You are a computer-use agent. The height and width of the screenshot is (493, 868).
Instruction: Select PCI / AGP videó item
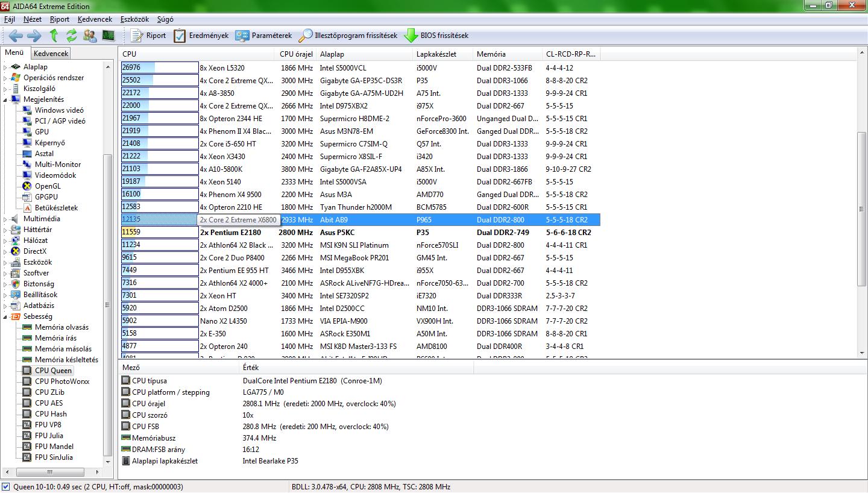60,121
